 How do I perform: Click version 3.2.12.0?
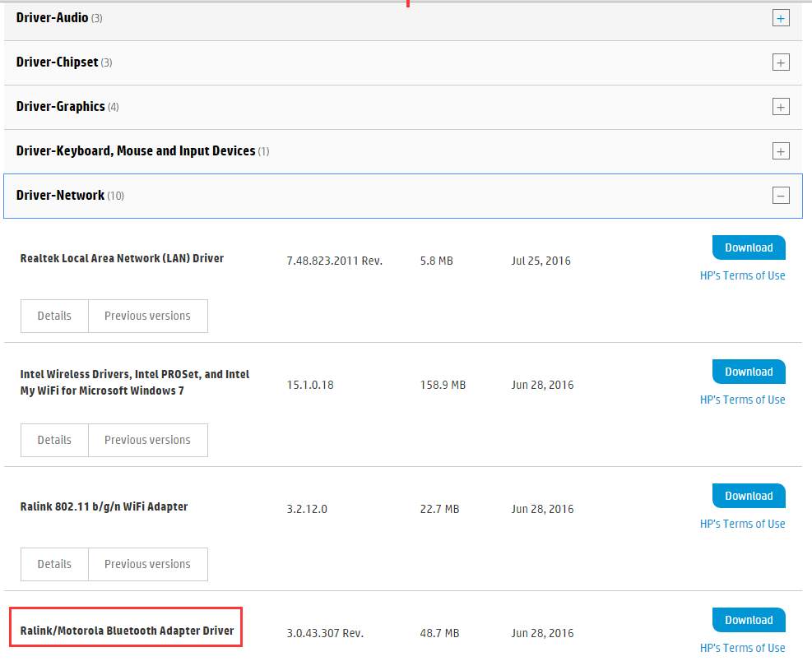pos(307,510)
